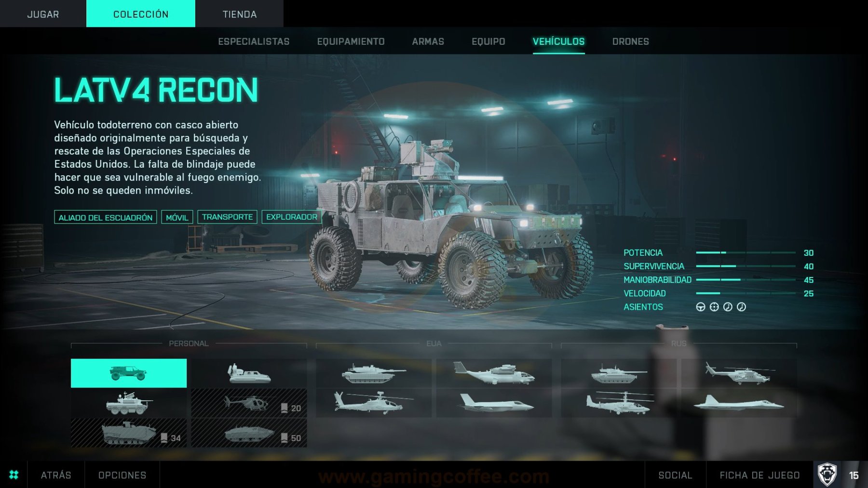Image resolution: width=868 pixels, height=488 pixels.
Task: Choose the RUS fighter jet icon
Action: point(739,403)
